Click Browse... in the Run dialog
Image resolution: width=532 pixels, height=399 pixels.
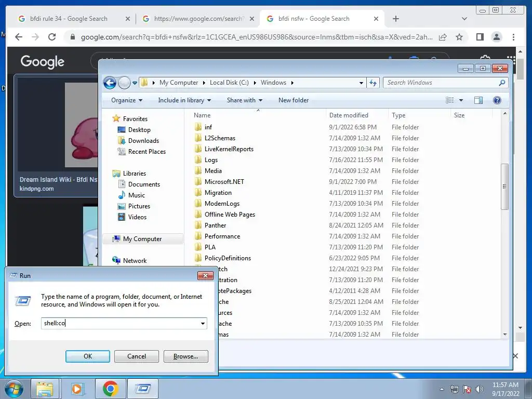(x=185, y=356)
